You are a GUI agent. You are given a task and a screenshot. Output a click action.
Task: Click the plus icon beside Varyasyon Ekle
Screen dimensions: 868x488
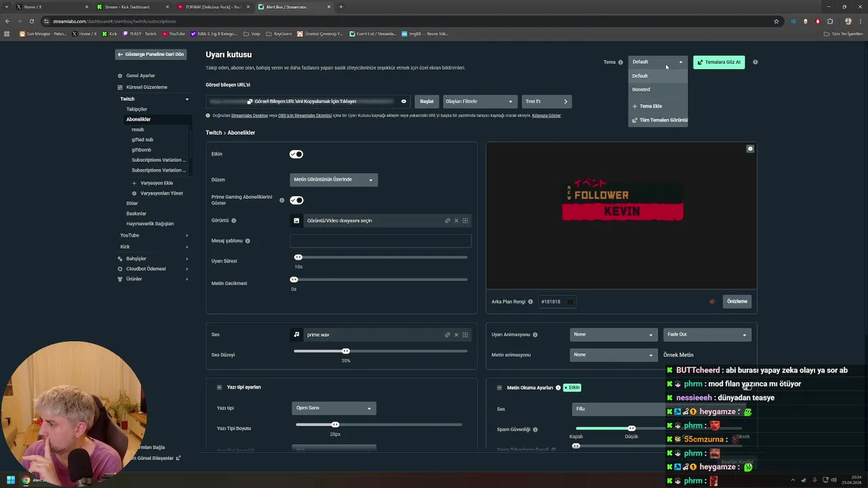point(134,183)
